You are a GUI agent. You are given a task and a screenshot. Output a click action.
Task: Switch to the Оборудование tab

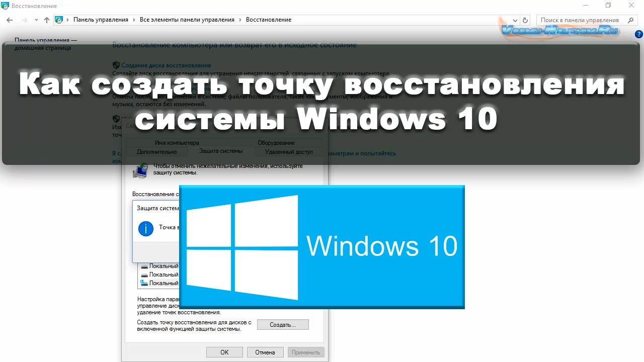point(276,143)
